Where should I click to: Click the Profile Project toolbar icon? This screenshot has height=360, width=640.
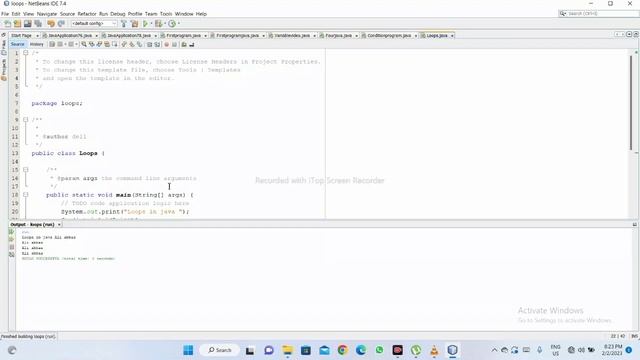point(172,24)
